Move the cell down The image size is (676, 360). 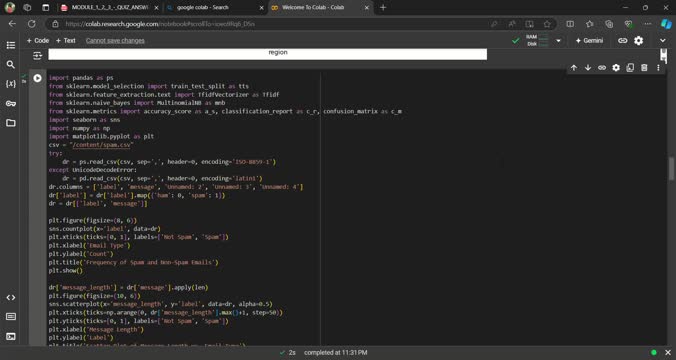588,68
